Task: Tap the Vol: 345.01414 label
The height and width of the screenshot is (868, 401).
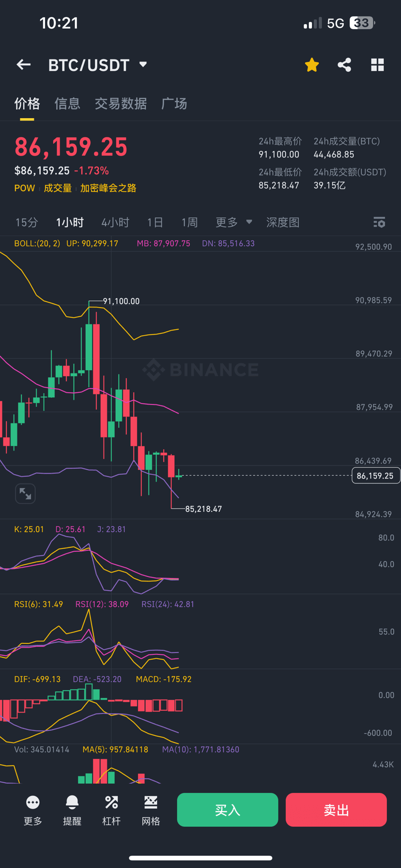Action: 42,750
